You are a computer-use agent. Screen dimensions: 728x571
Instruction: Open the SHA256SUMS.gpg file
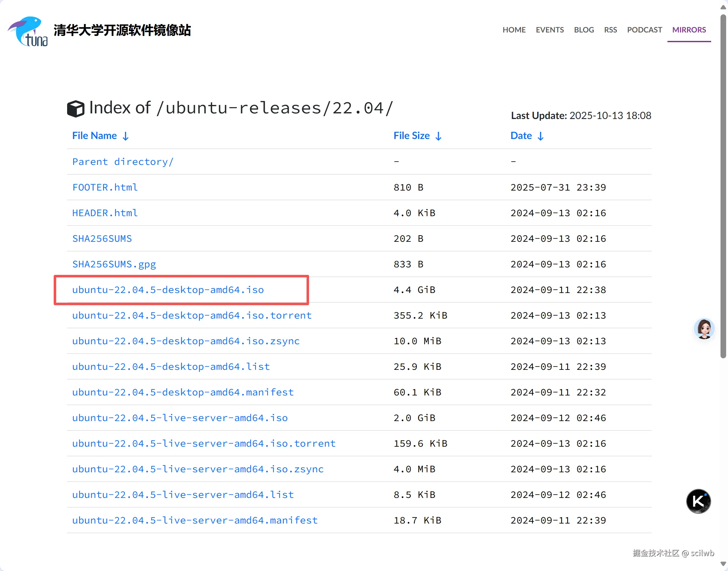tap(114, 264)
